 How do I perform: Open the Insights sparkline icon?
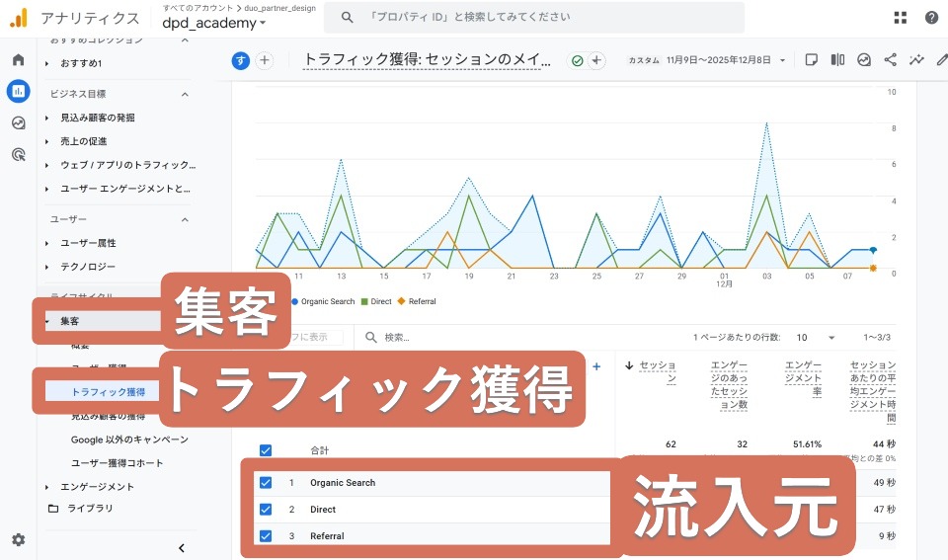[x=916, y=60]
